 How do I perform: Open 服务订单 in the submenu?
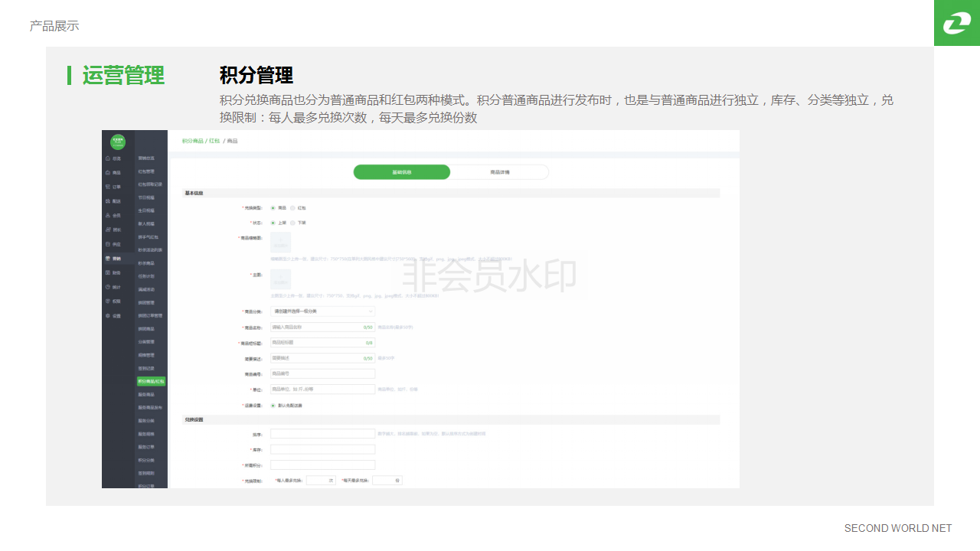[x=146, y=447]
